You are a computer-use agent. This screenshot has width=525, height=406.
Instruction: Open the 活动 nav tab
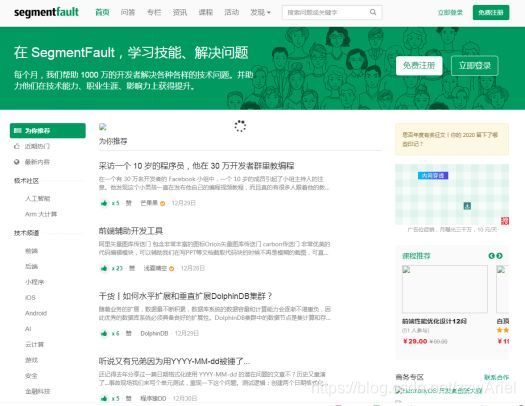231,12
